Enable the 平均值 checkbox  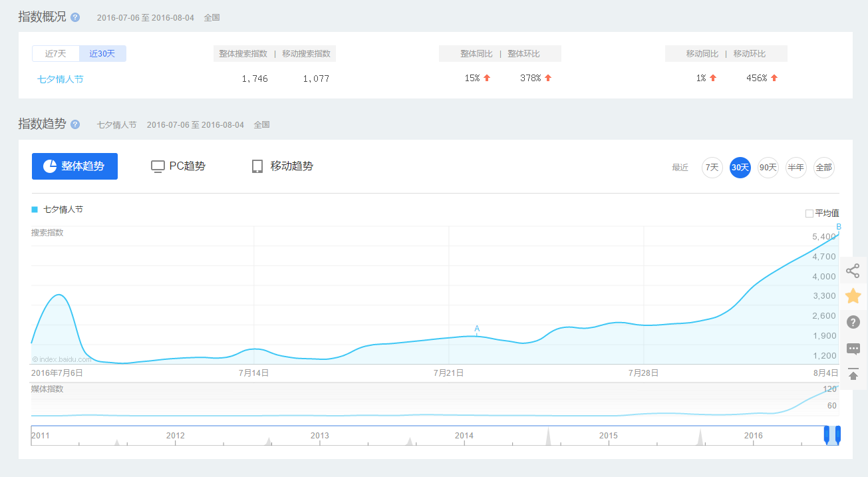[809, 214]
